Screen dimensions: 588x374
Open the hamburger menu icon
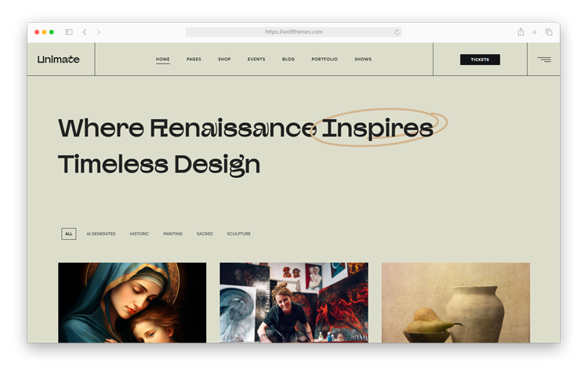pos(544,60)
